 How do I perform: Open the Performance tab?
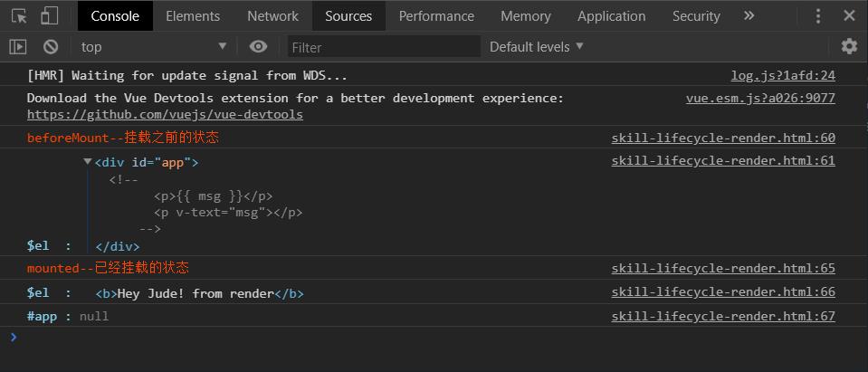(436, 16)
